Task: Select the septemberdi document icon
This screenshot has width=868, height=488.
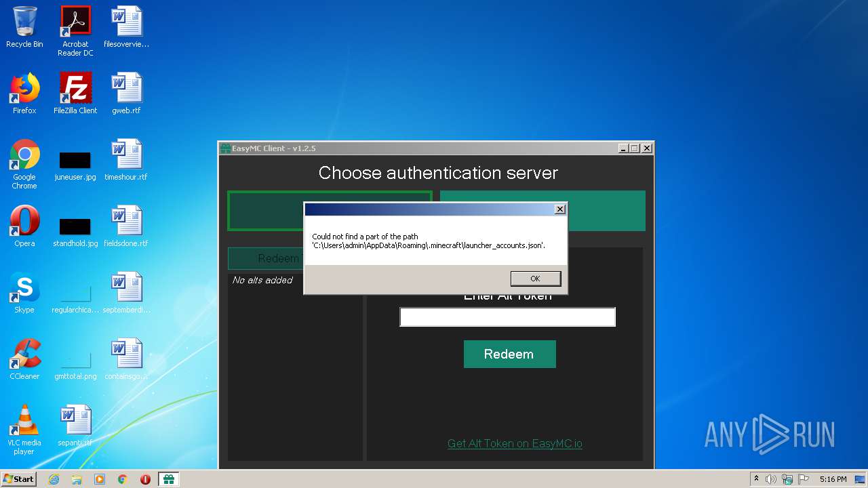Action: tap(126, 293)
